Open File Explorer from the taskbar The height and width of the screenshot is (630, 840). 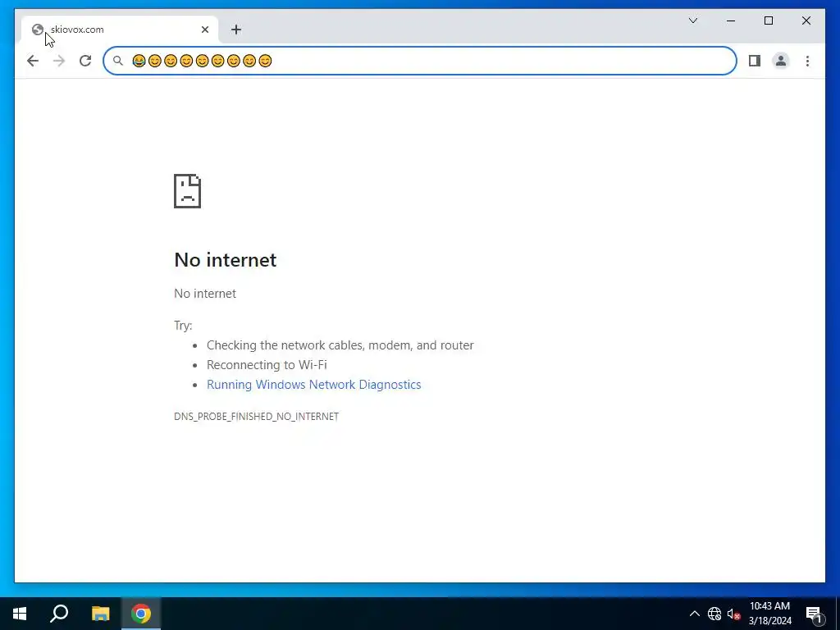(x=100, y=614)
